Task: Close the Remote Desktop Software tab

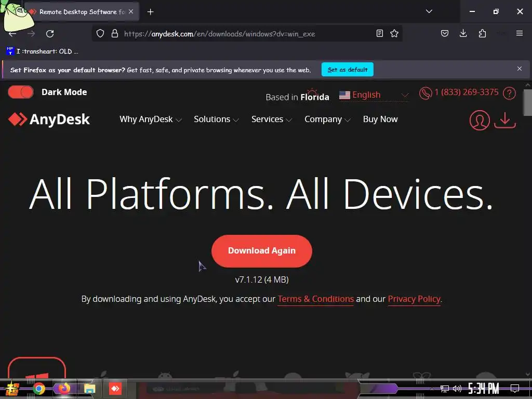Action: (x=131, y=11)
